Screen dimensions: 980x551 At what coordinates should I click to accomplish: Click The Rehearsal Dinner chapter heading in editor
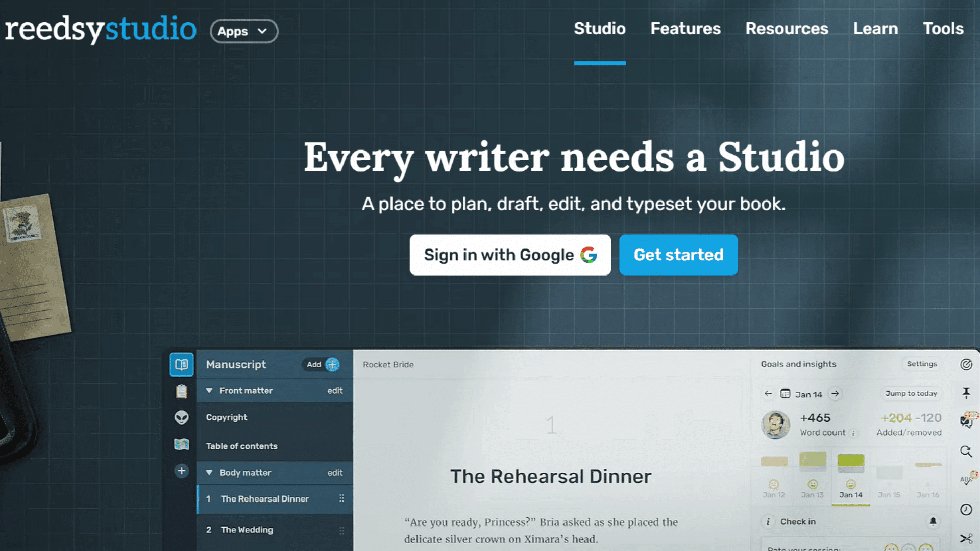551,476
